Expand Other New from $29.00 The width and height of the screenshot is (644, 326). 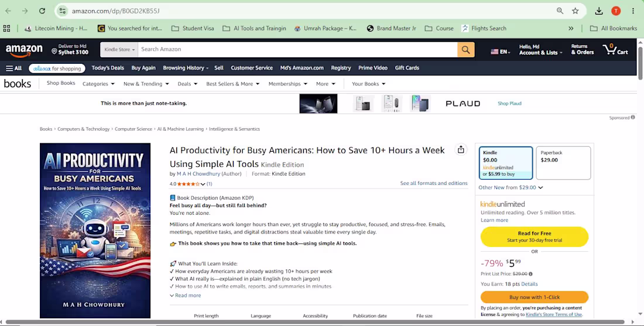pyautogui.click(x=511, y=188)
